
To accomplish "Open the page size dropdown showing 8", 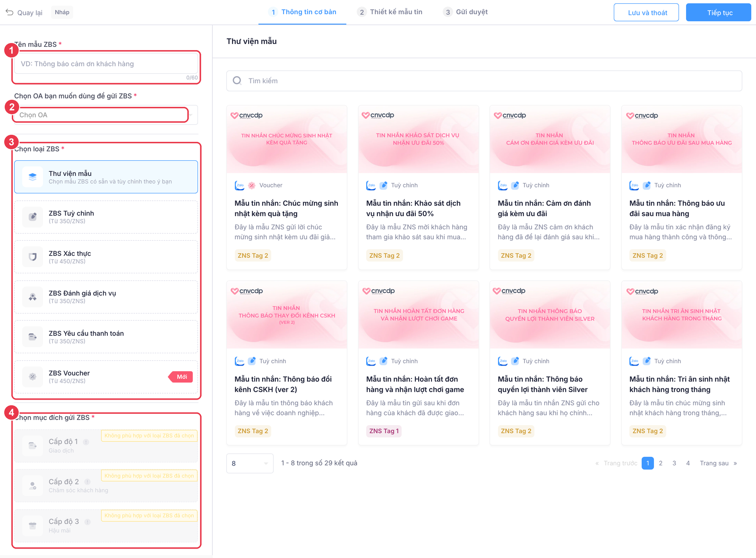I will [x=249, y=463].
